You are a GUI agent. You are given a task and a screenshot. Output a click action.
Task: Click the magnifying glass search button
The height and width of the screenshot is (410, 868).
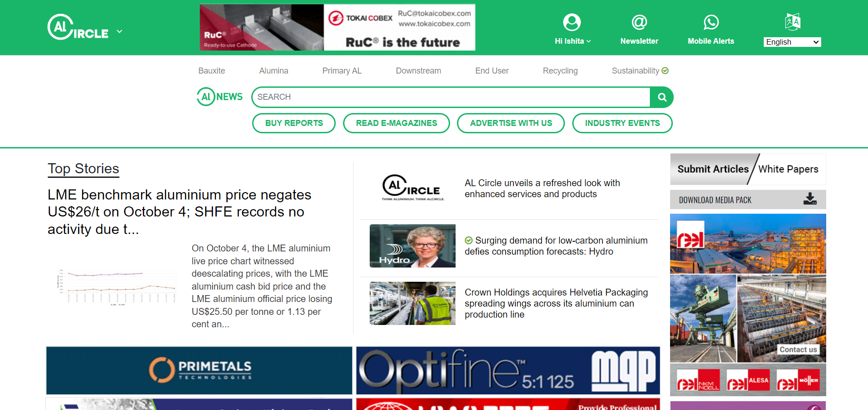click(662, 97)
